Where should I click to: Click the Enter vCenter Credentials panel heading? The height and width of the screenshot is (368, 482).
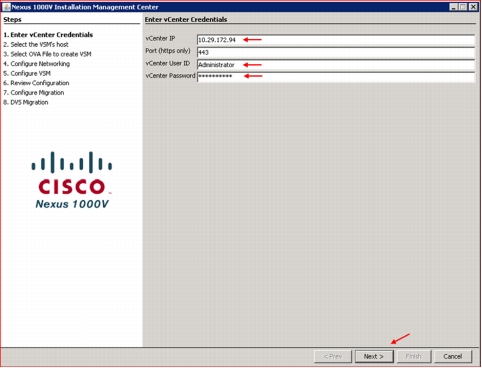pyautogui.click(x=186, y=20)
